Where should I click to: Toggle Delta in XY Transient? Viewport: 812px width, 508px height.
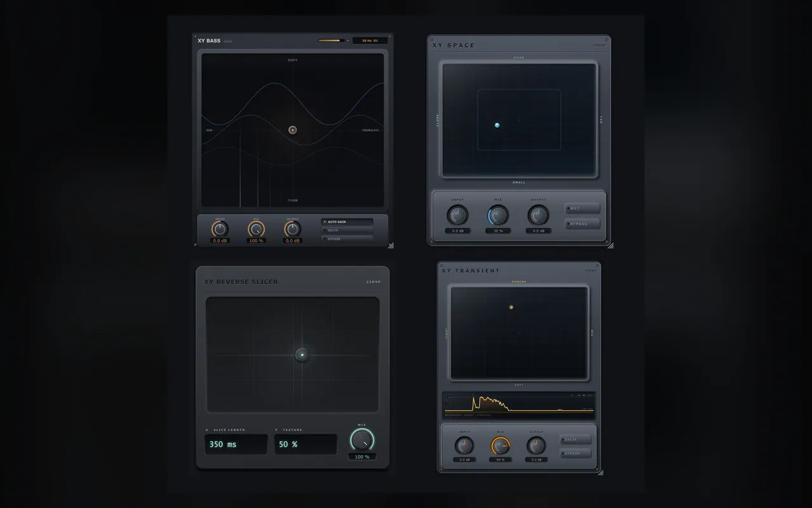(x=575, y=439)
